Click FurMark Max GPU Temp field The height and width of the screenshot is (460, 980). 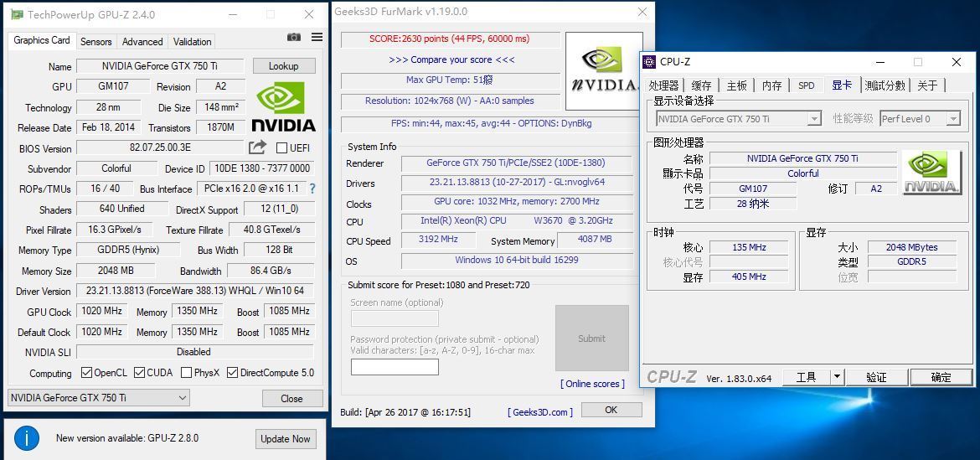(x=450, y=80)
